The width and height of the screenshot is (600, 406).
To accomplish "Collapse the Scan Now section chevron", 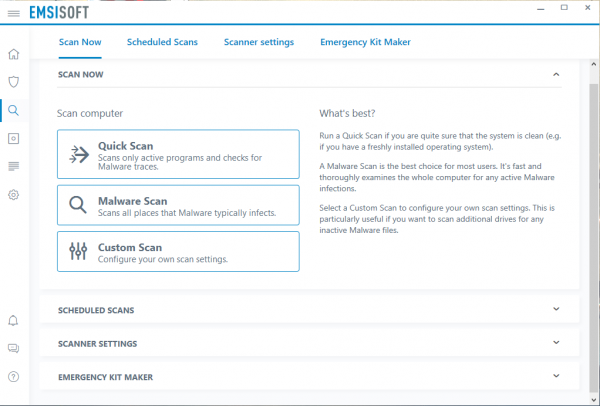I will point(556,75).
